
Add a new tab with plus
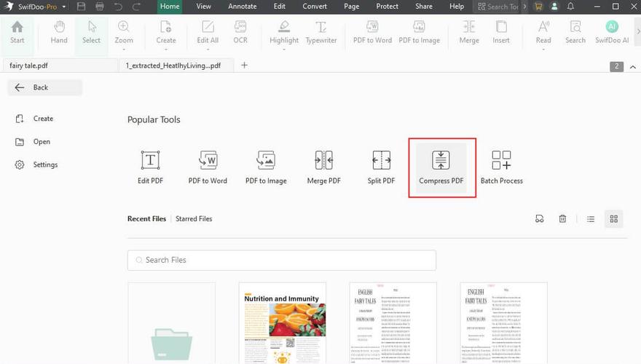click(244, 65)
